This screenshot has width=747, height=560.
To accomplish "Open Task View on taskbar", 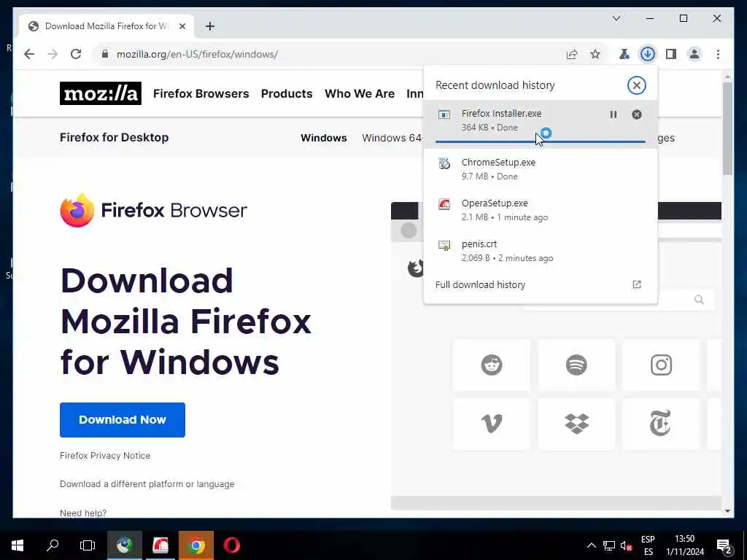I will (88, 545).
